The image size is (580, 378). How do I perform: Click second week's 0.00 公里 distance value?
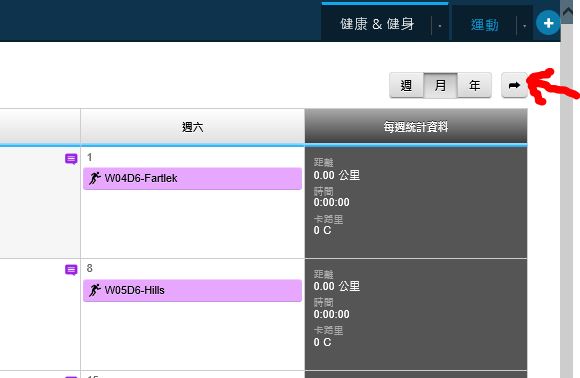pos(337,286)
